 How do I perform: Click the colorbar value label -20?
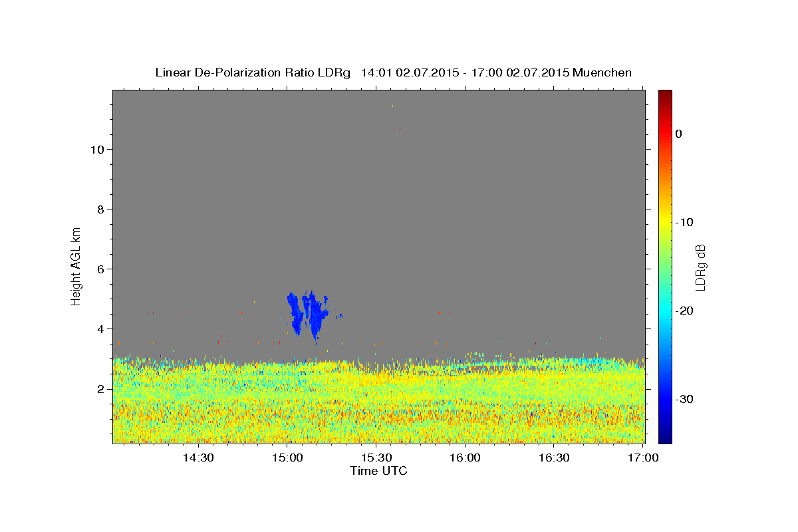coord(684,311)
